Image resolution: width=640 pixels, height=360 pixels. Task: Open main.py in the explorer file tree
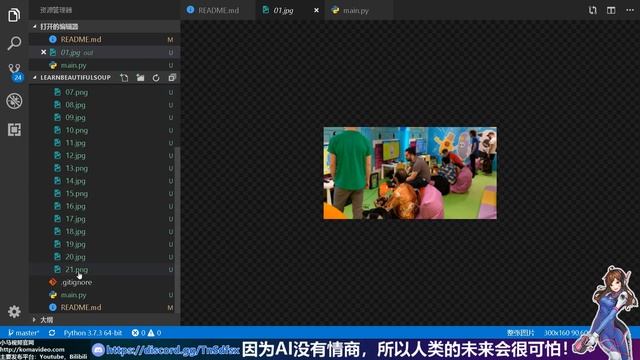click(x=102, y=295)
